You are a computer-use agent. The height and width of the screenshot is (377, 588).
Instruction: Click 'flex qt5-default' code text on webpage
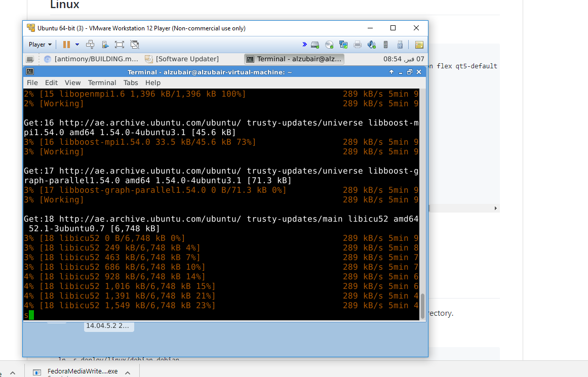click(x=467, y=66)
